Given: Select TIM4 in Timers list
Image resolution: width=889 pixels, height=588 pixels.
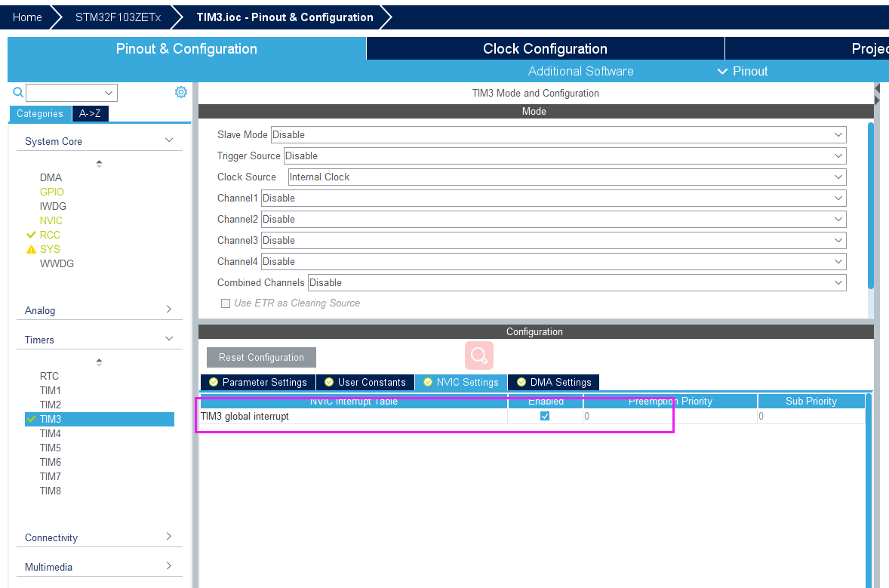Looking at the screenshot, I should [x=51, y=434].
